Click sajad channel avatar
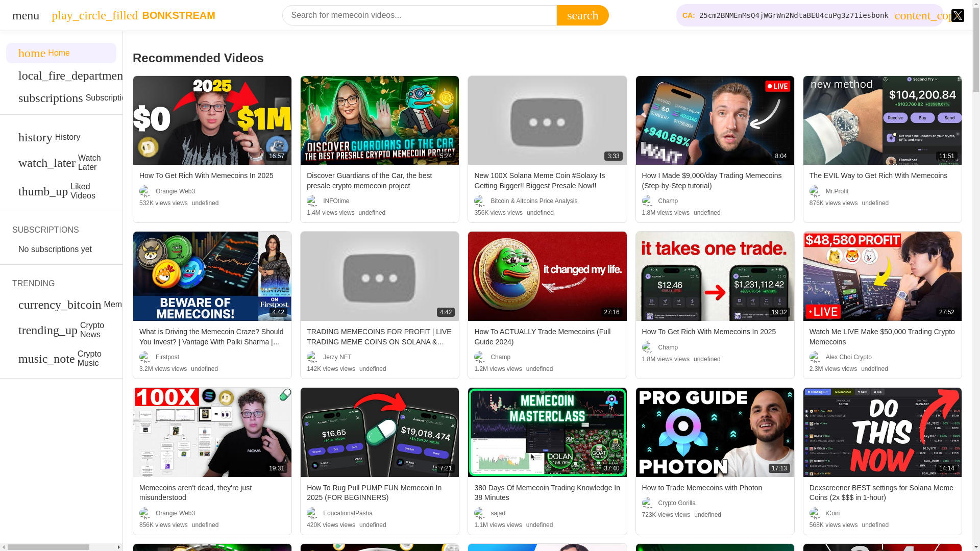Image resolution: width=980 pixels, height=551 pixels. [x=480, y=513]
